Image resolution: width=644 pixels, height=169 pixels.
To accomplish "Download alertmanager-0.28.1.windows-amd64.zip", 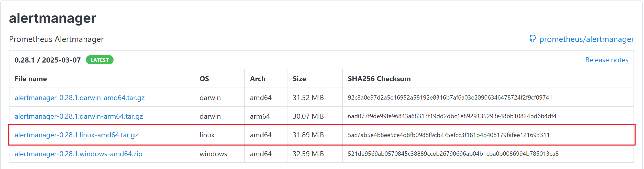I will click(78, 154).
